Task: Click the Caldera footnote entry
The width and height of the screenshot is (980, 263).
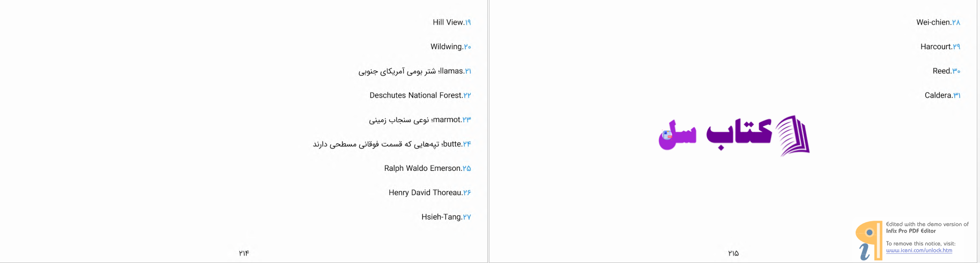Action: point(942,95)
